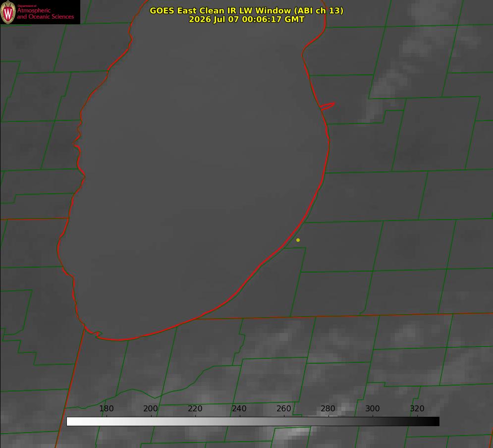Click the "Department of" text in the logo banner

pyautogui.click(x=27, y=6)
